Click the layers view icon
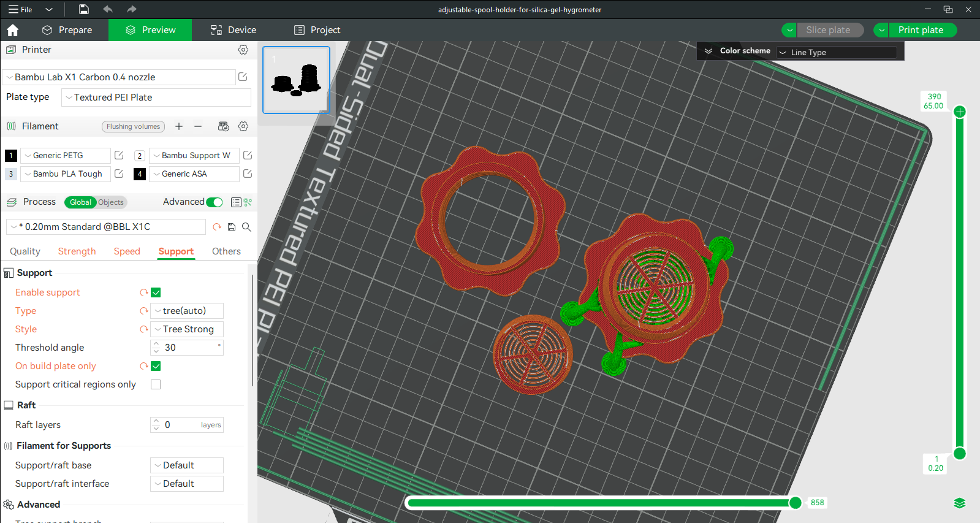Viewport: 980px width, 523px height. 960,503
